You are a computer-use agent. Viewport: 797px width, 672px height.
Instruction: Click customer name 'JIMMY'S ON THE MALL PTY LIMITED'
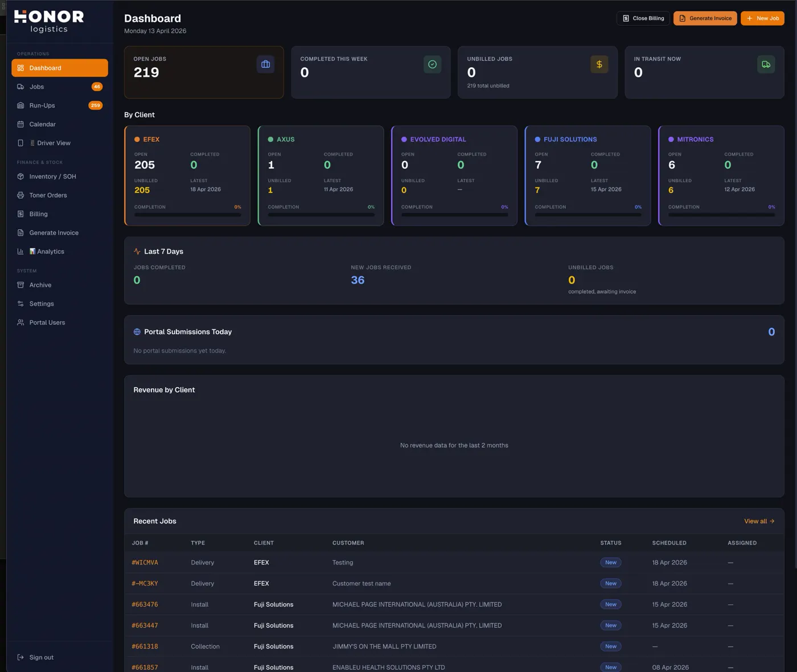[x=384, y=647]
